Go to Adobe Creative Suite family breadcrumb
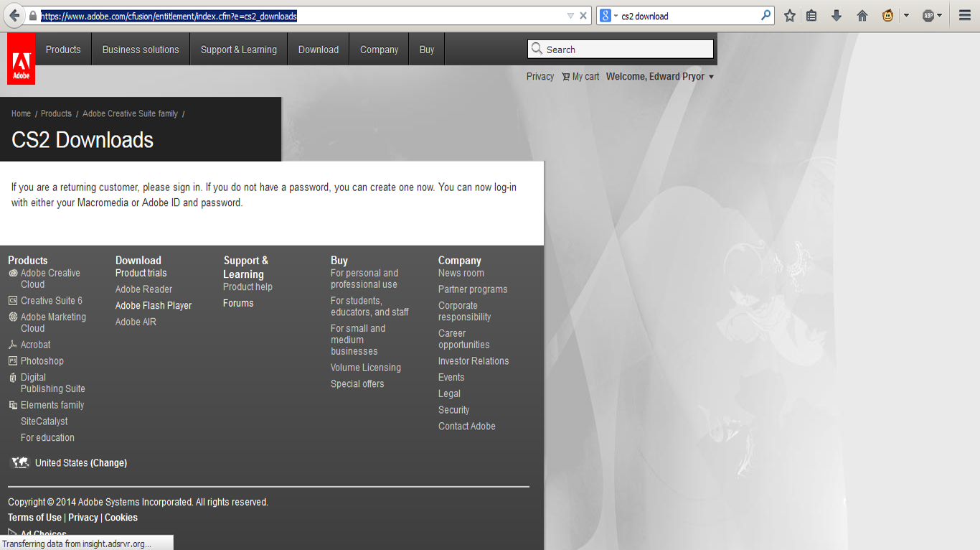Image resolution: width=980 pixels, height=550 pixels. [130, 113]
